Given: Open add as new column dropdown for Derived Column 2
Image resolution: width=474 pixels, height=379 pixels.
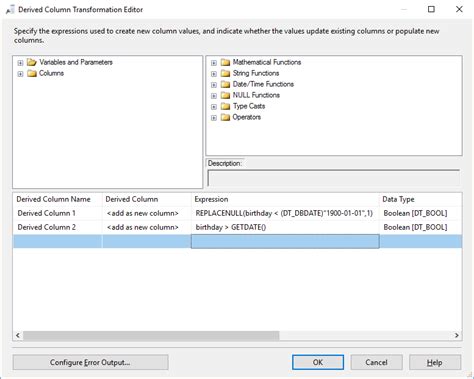Looking at the screenshot, I should tap(147, 227).
